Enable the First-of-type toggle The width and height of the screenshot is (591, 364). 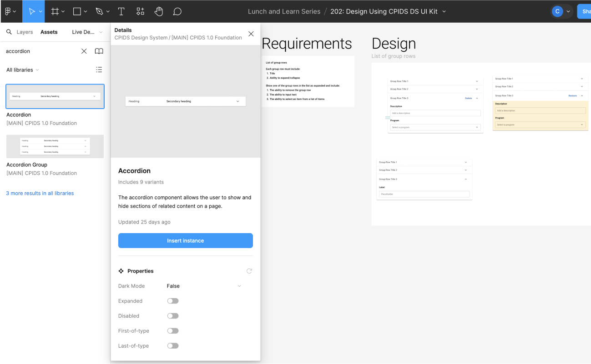173,330
